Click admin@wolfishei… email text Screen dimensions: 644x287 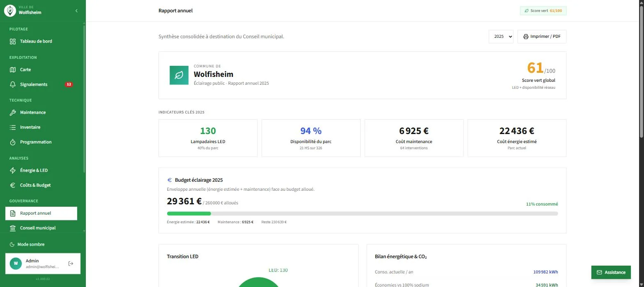click(42, 267)
